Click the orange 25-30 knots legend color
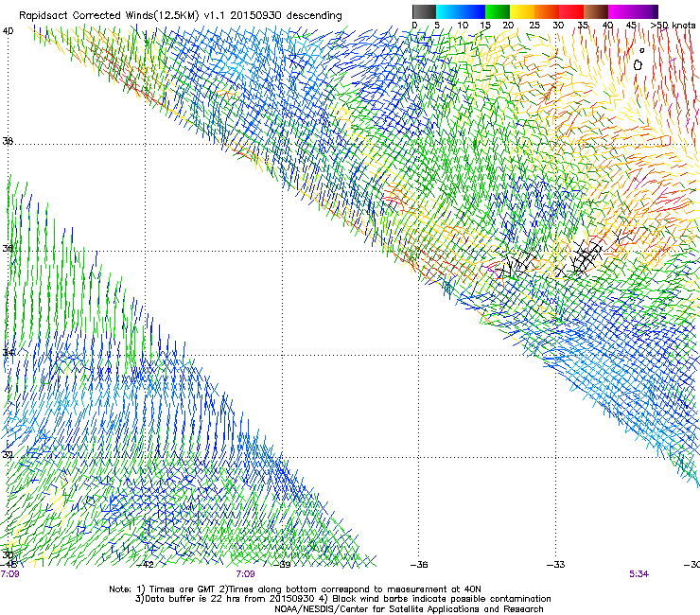The height and width of the screenshot is (615, 700). (547, 11)
